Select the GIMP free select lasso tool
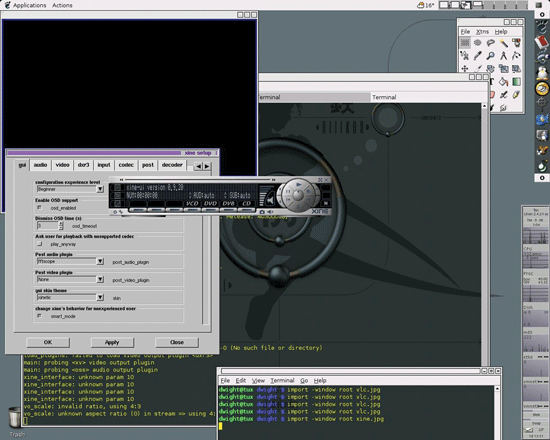Screen dimensions: 550x440 tap(490, 43)
